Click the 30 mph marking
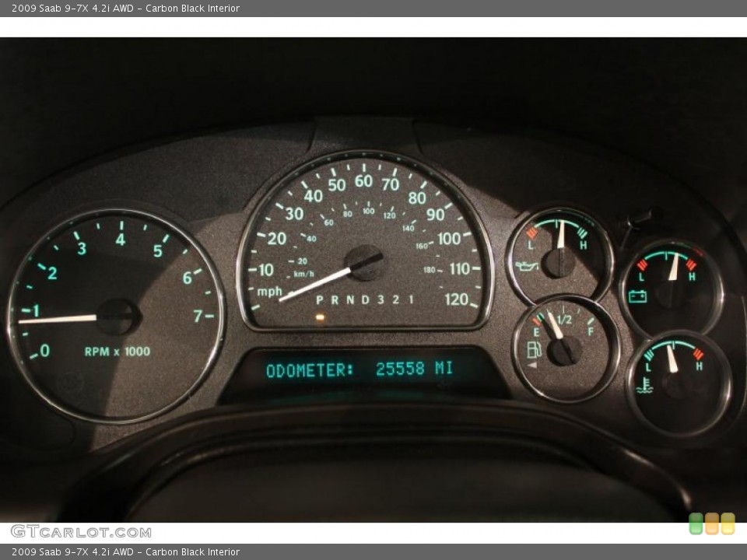 click(294, 214)
